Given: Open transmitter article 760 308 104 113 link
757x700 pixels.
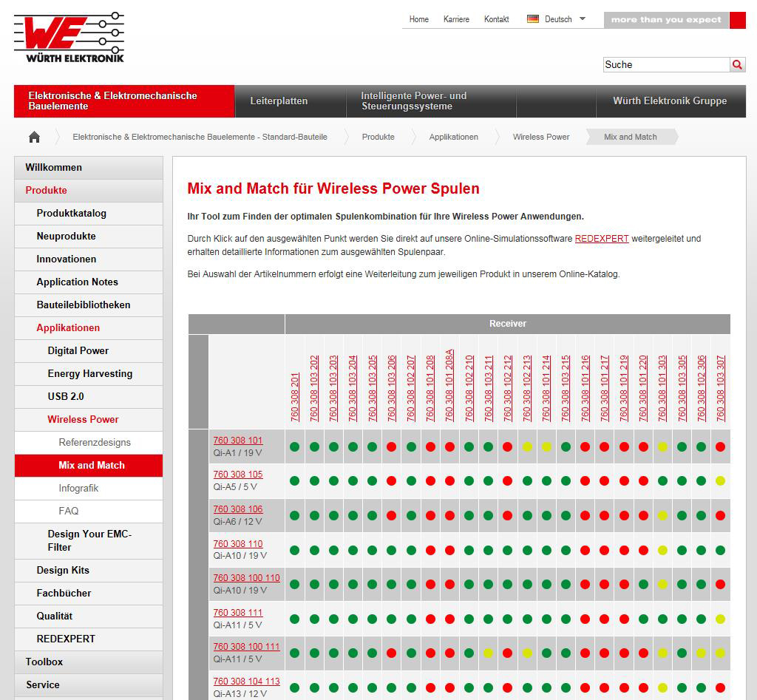Looking at the screenshot, I should [246, 682].
